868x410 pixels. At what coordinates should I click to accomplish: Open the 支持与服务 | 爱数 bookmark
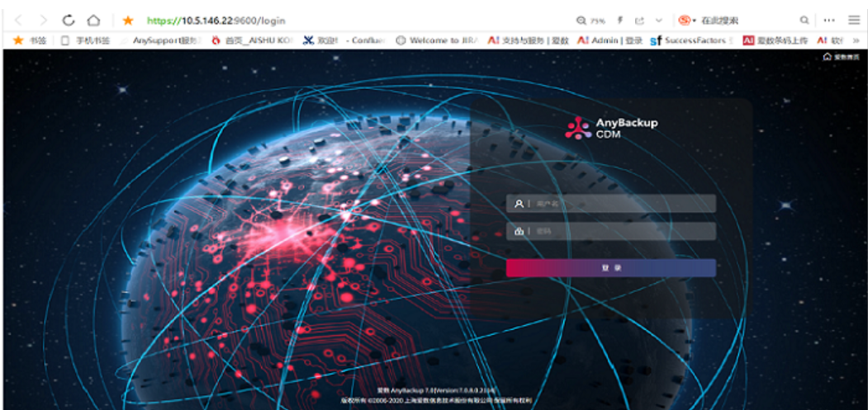click(x=528, y=40)
